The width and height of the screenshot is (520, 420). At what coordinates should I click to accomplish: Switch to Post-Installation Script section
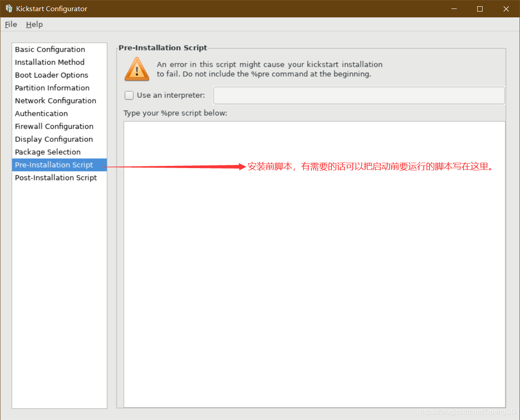coord(59,177)
